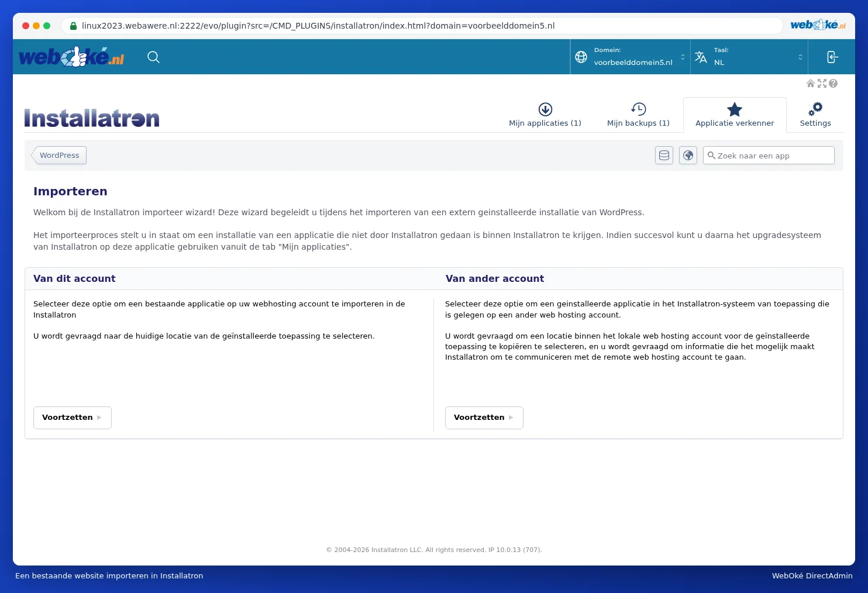Click the fullscreen expand arrows icon

point(822,84)
